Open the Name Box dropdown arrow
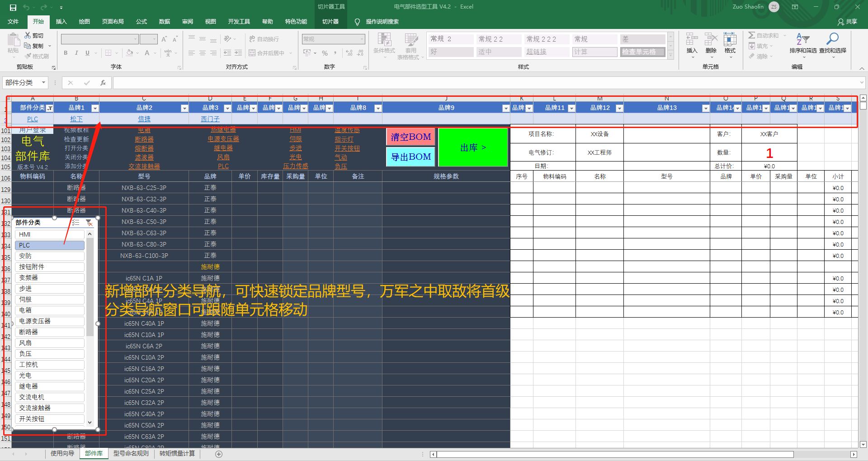 point(43,83)
